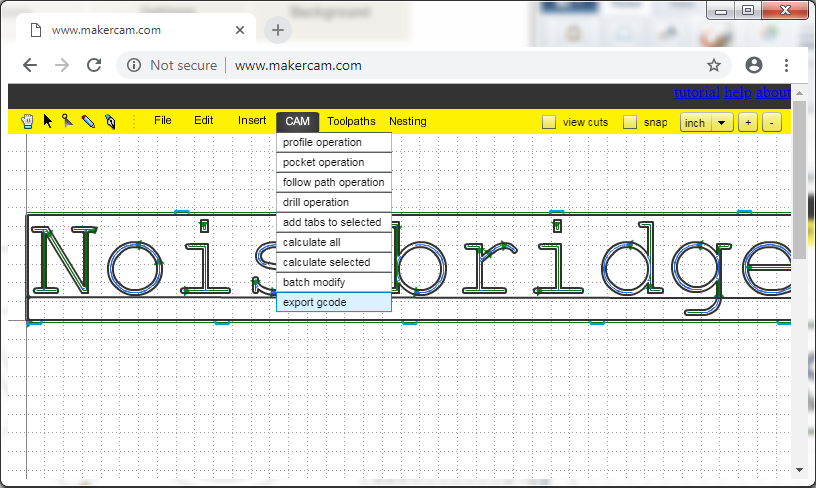818x488 pixels.
Task: Toggle the snap checkbox
Action: [630, 122]
